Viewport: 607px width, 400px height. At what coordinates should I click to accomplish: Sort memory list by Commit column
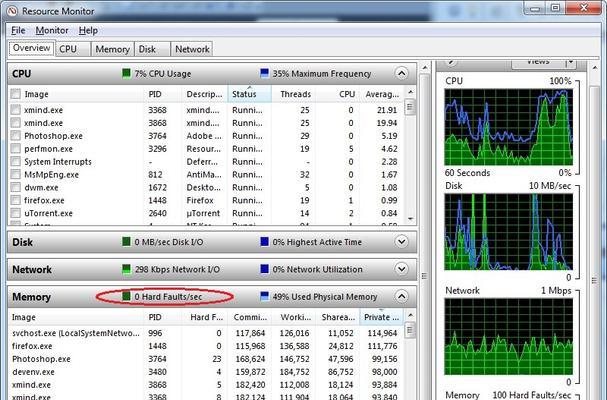(x=250, y=317)
